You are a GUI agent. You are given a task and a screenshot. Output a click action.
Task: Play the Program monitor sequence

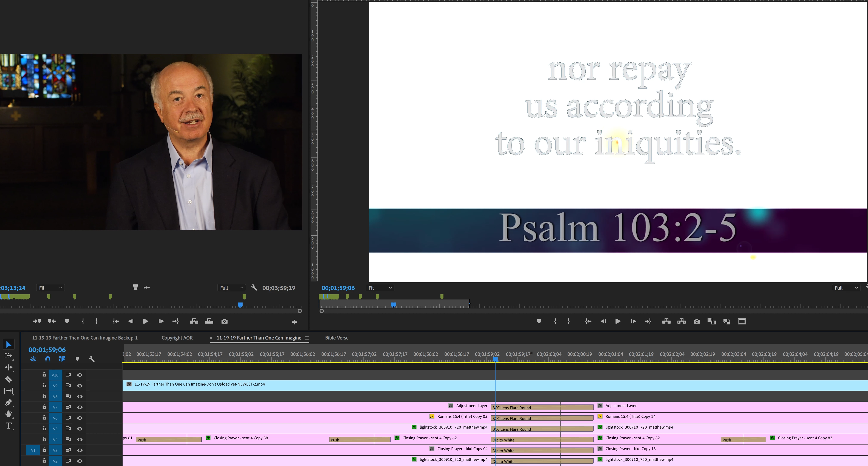[618, 321]
